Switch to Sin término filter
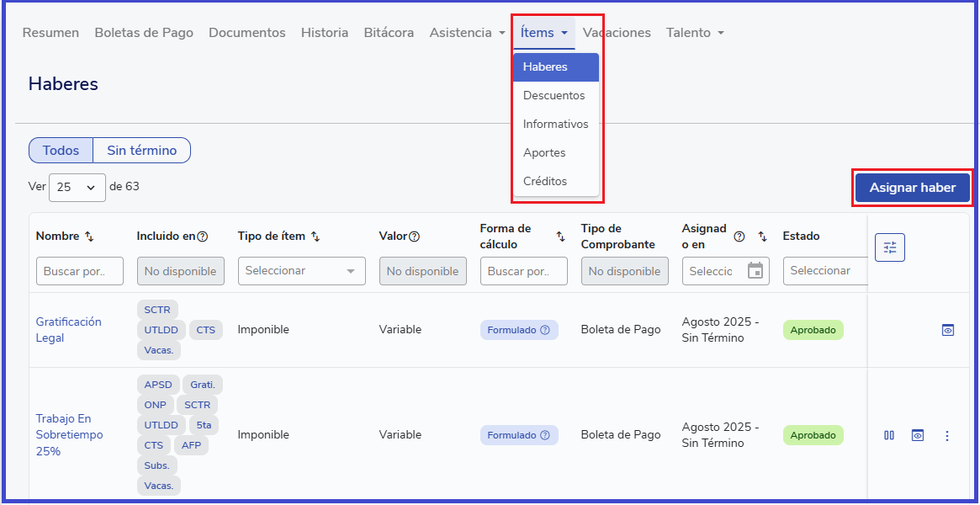The height and width of the screenshot is (505, 980). click(x=141, y=151)
